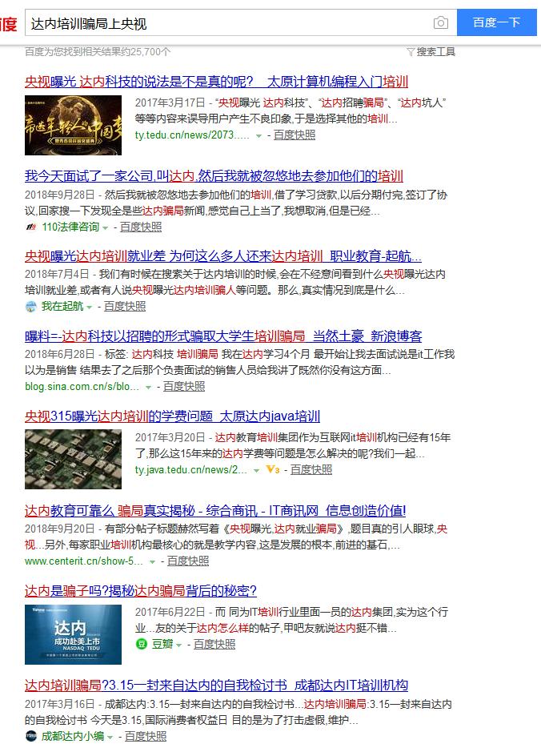
Task: Open result 我今天面试了一家公司,叫达内
Action: (214, 176)
